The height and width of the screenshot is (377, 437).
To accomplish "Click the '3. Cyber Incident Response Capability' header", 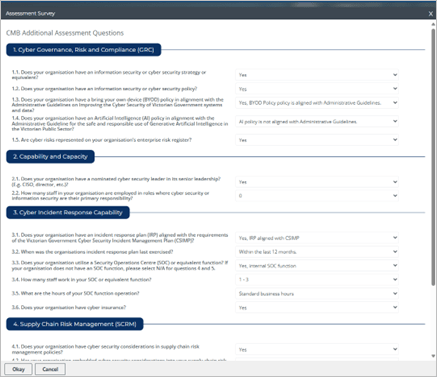I will point(68,213).
